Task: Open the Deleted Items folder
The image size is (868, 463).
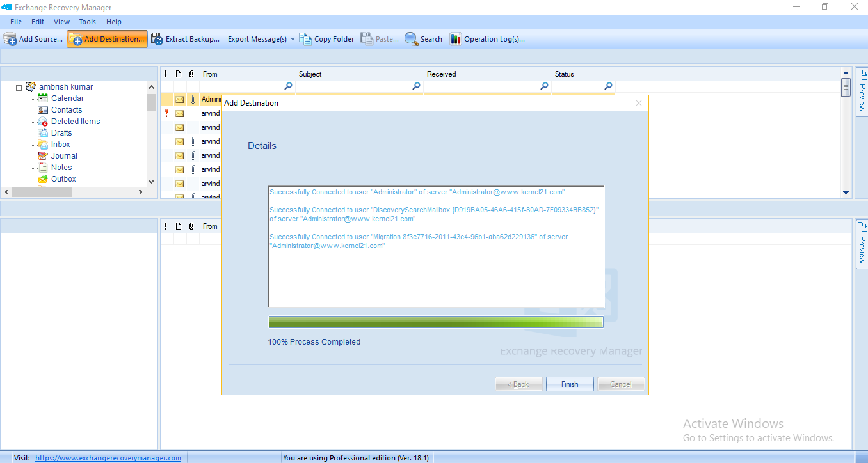Action: [x=75, y=122]
